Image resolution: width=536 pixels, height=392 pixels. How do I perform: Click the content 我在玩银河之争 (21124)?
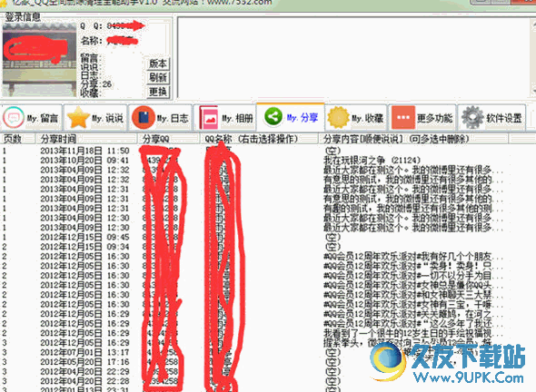pos(372,160)
